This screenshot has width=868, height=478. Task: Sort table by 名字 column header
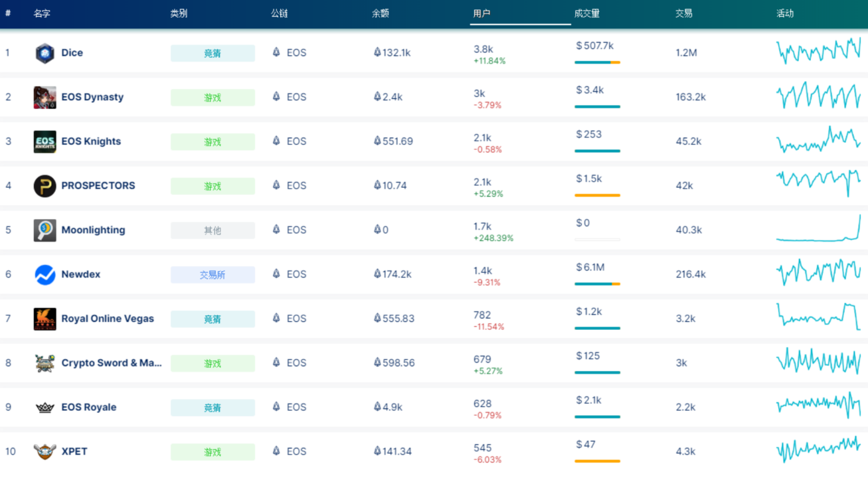click(x=42, y=13)
